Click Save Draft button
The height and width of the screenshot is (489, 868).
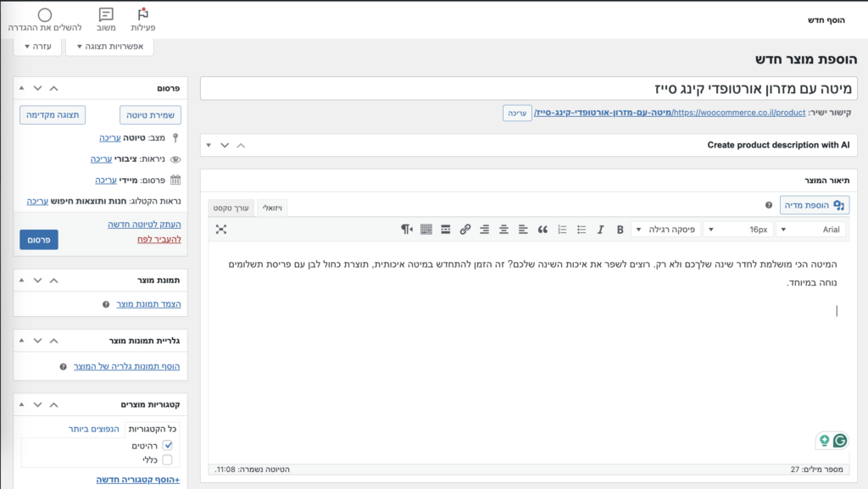pos(151,115)
